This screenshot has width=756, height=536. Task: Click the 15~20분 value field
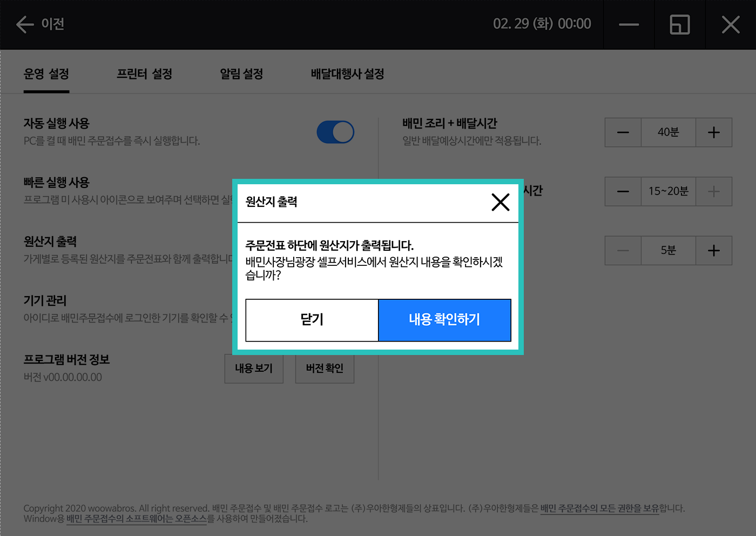pos(669,191)
